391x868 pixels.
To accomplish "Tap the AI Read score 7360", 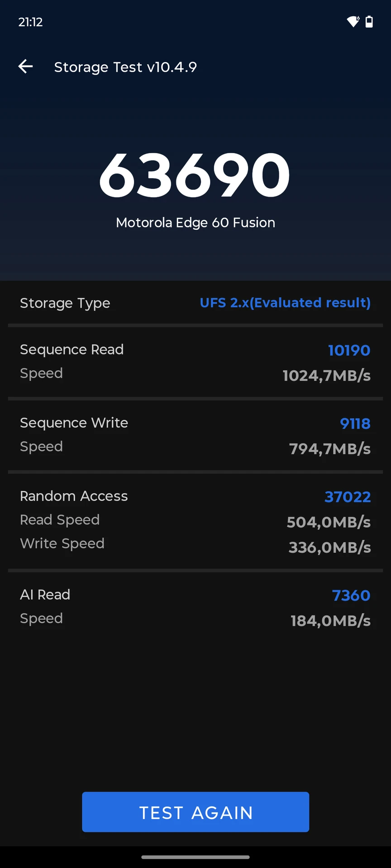I will pos(351,595).
